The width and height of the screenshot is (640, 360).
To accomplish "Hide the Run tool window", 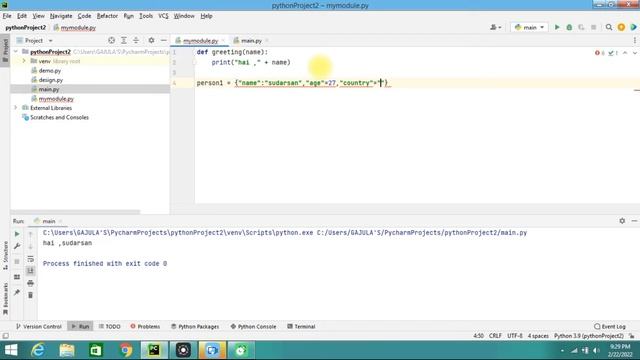I will point(634,221).
